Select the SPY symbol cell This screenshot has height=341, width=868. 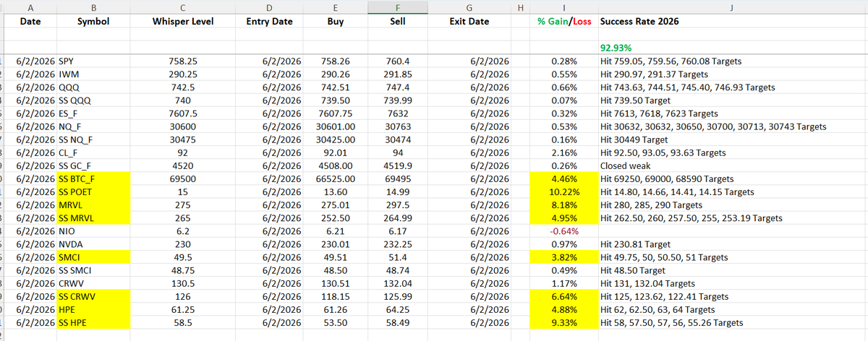pos(93,61)
